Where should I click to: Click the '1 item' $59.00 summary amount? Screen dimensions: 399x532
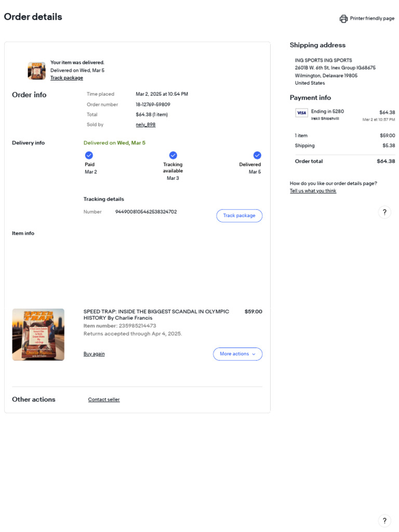tap(388, 136)
